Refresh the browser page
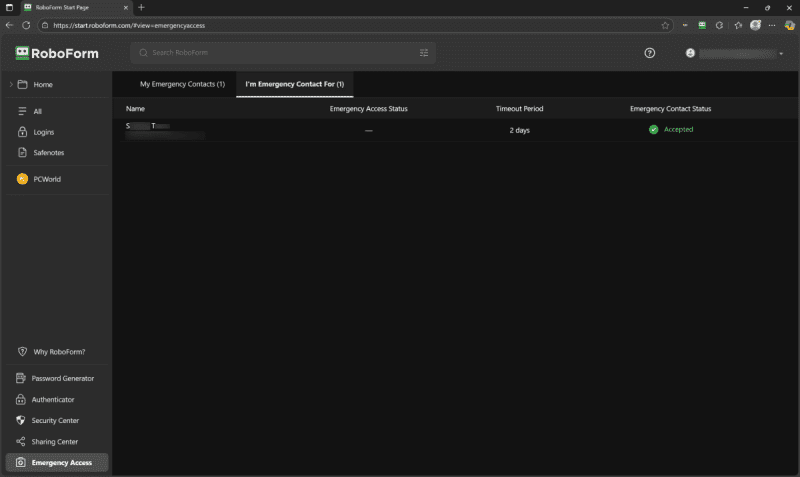800x477 pixels. [26, 25]
